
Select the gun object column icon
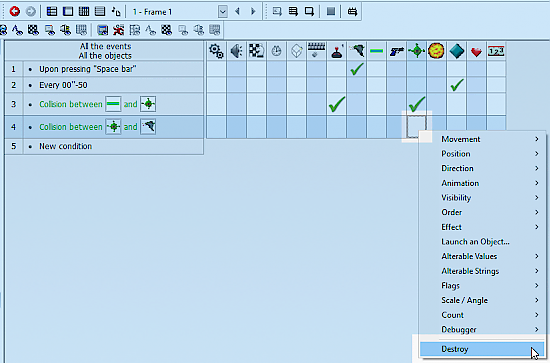[397, 51]
